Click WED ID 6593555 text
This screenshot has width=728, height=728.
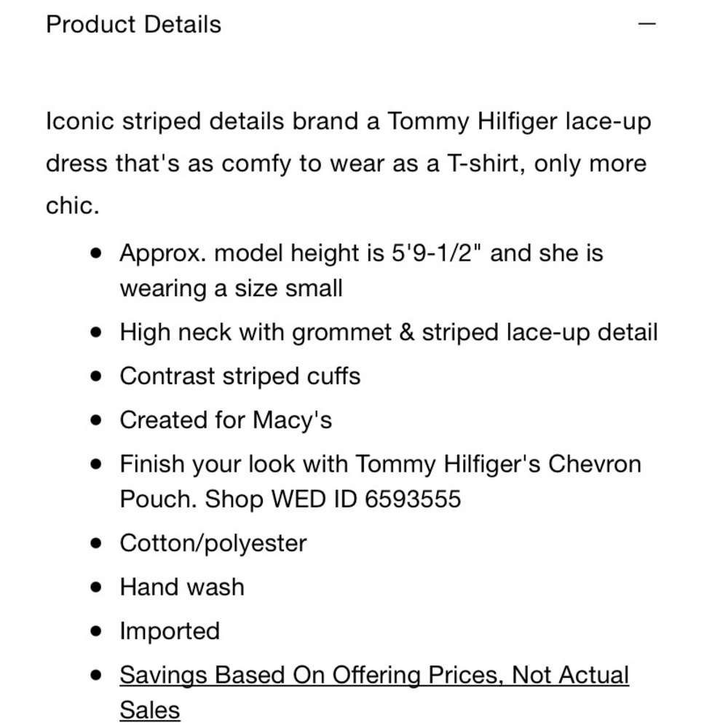[x=366, y=499]
